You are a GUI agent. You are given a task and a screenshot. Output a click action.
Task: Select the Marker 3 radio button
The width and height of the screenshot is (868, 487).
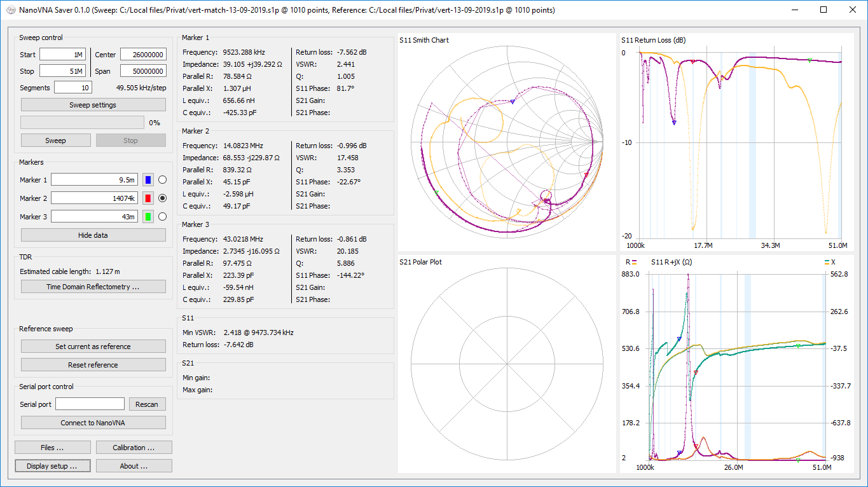[x=162, y=217]
